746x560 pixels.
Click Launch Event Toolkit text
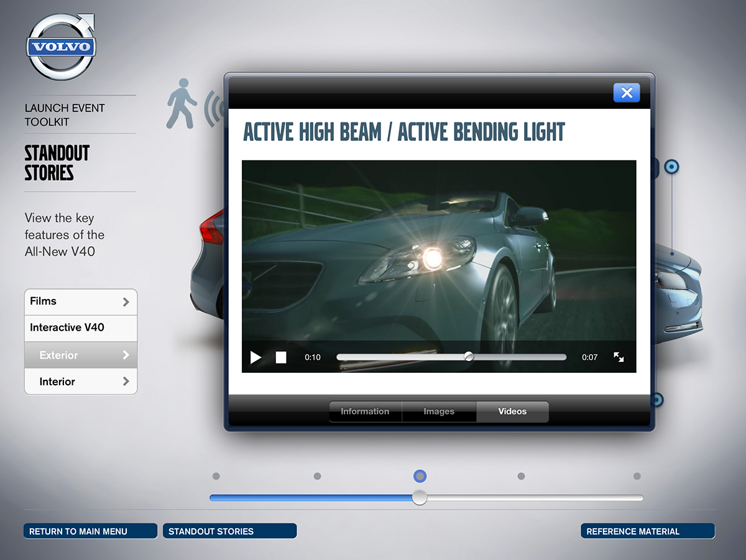65,115
